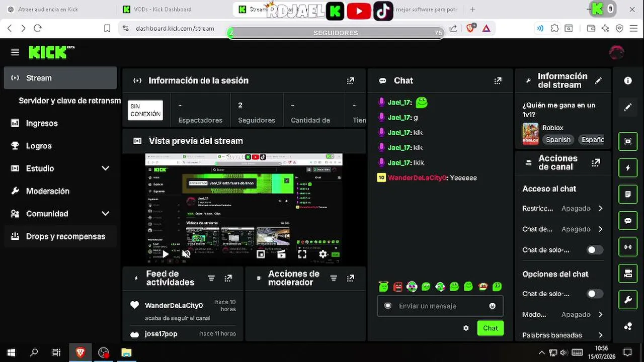The image size is (644, 362).
Task: Open chat settings gear next to Chat button
Action: click(x=466, y=328)
